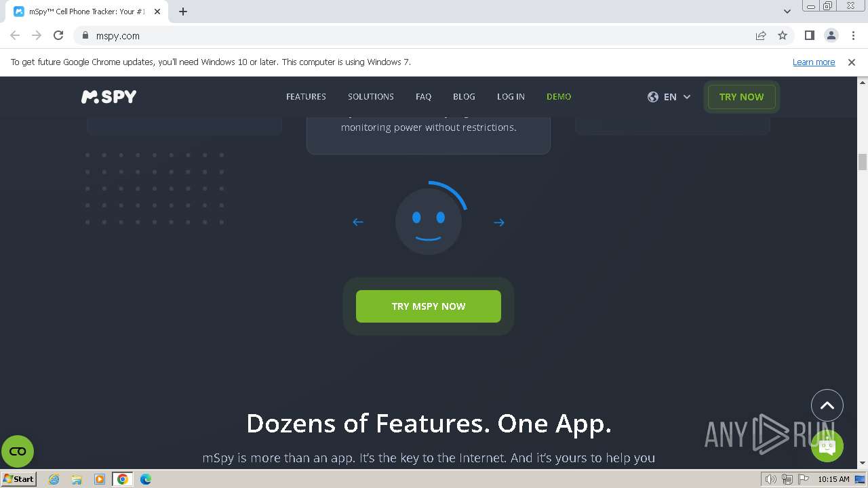Image resolution: width=868 pixels, height=488 pixels.
Task: Click the scrollbar down arrow
Action: point(863,464)
